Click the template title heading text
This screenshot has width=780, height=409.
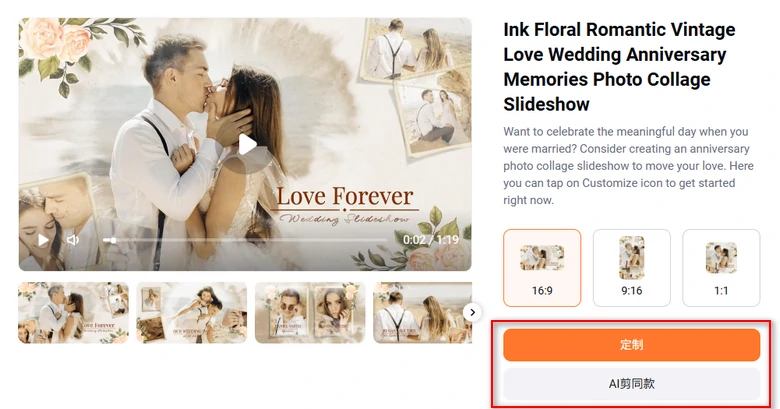(x=619, y=67)
